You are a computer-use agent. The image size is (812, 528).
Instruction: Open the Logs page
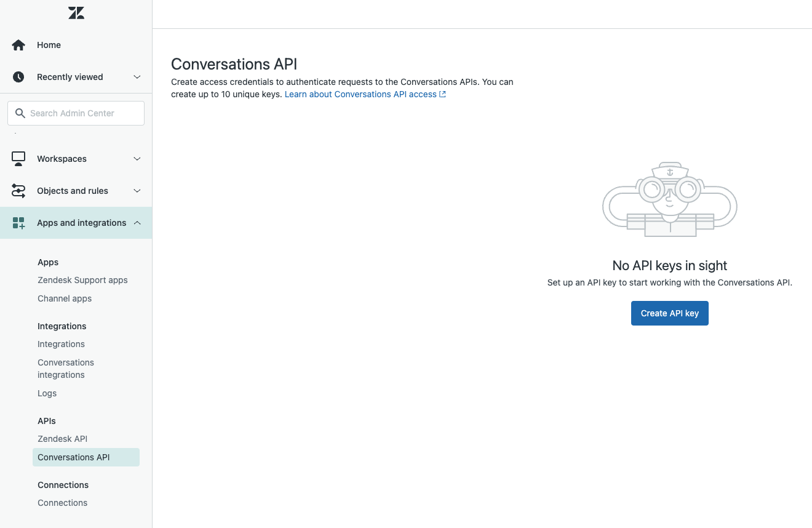47,393
